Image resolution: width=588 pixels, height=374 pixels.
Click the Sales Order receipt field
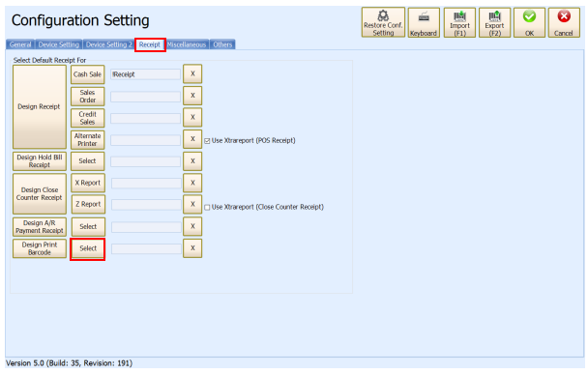tap(145, 97)
